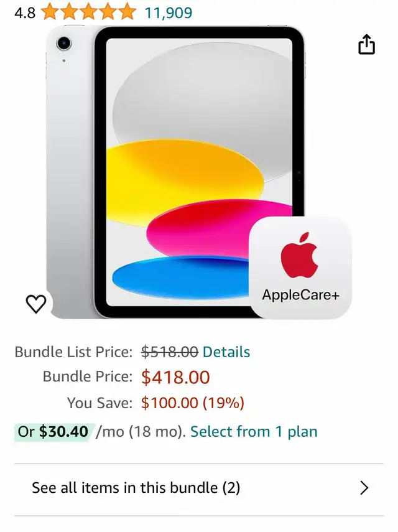Screen dimensions: 398x532
Task: Tap the 4.8 rating number
Action: click(x=25, y=13)
